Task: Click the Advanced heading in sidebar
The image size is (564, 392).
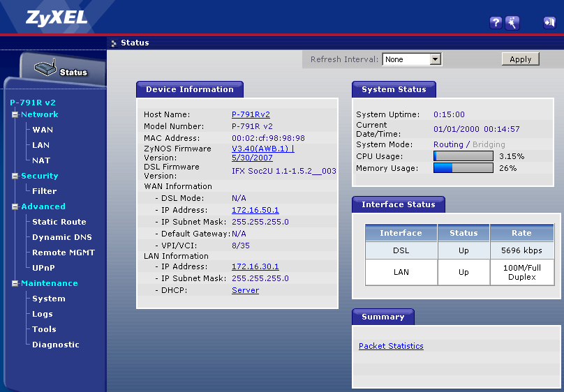Action: click(43, 206)
